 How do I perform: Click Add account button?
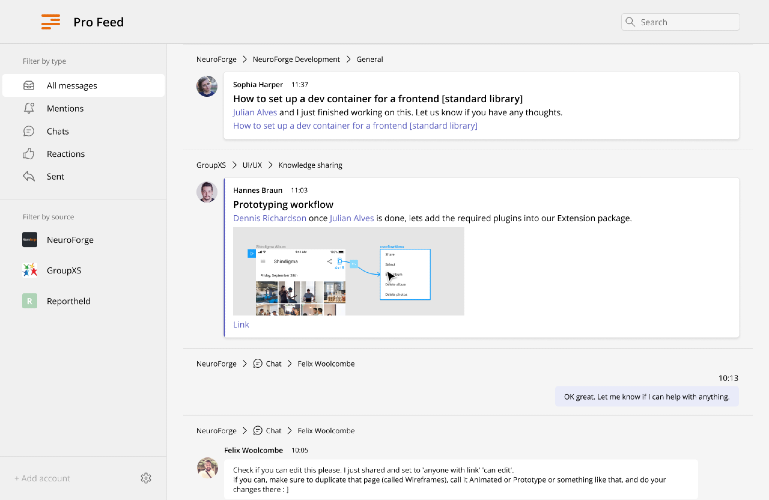(42, 478)
